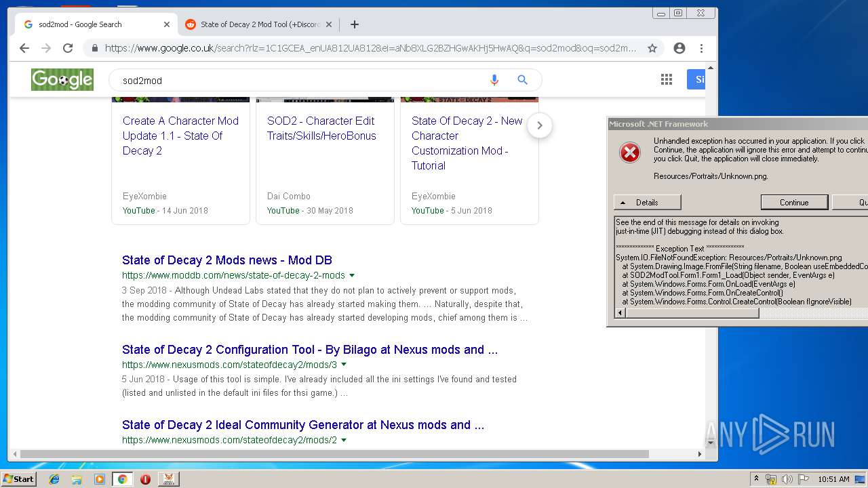Viewport: 868px width, 488px height.
Task: Click the Action Center flag tray icon
Action: [x=804, y=479]
